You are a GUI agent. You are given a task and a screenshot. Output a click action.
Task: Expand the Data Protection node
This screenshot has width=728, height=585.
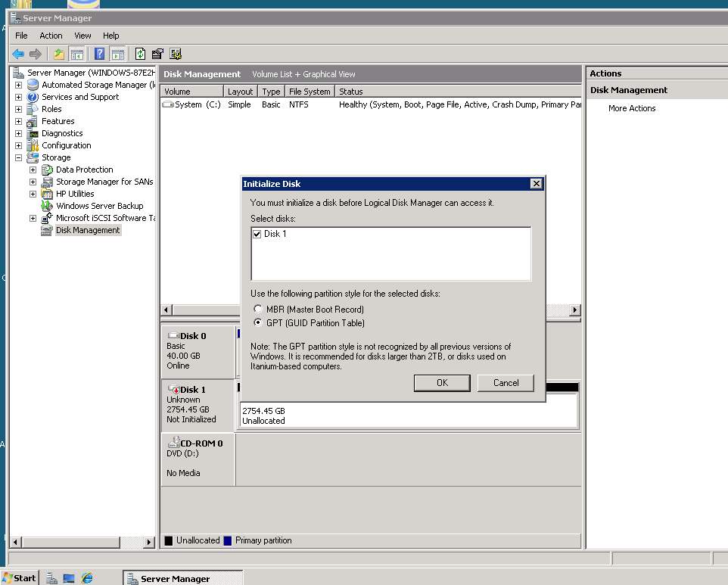33,170
